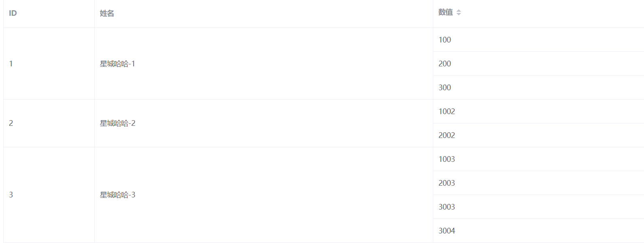This screenshot has width=644, height=246.
Task: Select the value cell 2002
Action: click(x=538, y=135)
